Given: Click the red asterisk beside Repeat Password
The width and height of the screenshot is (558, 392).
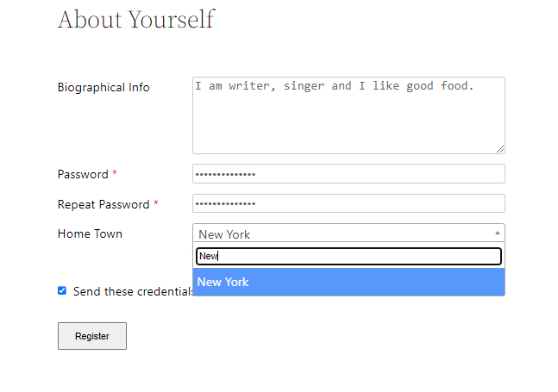Looking at the screenshot, I should coord(156,204).
